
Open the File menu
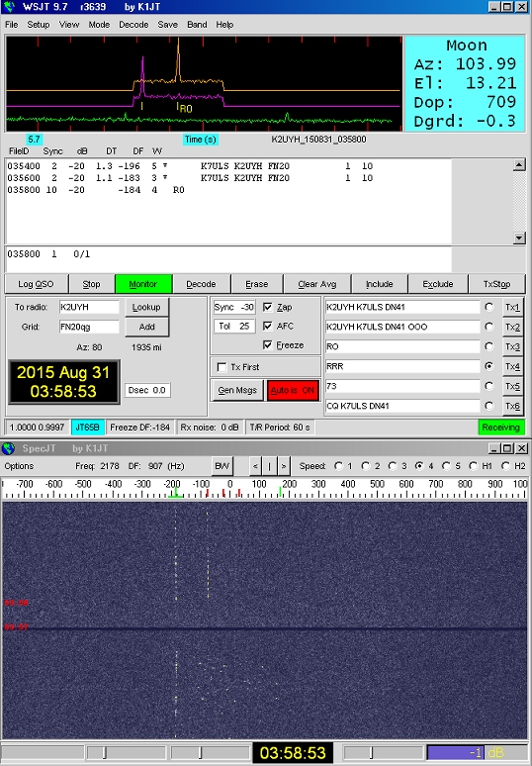tap(11, 25)
